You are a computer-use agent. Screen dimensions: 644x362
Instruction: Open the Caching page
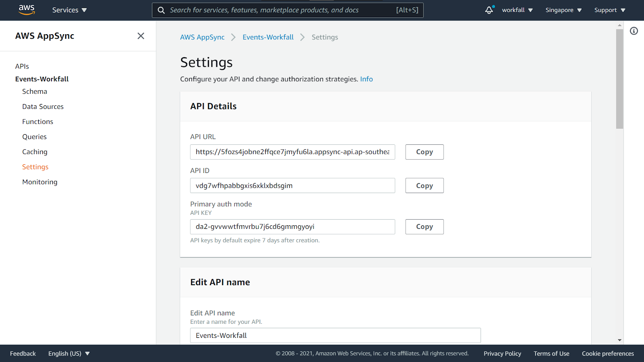point(35,152)
